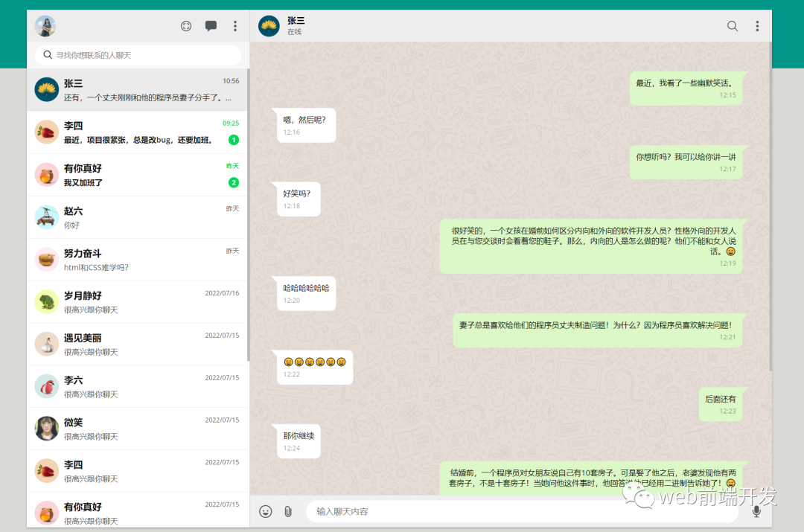804x532 pixels.
Task: Open chat with 张三 at 10:56
Action: point(138,90)
